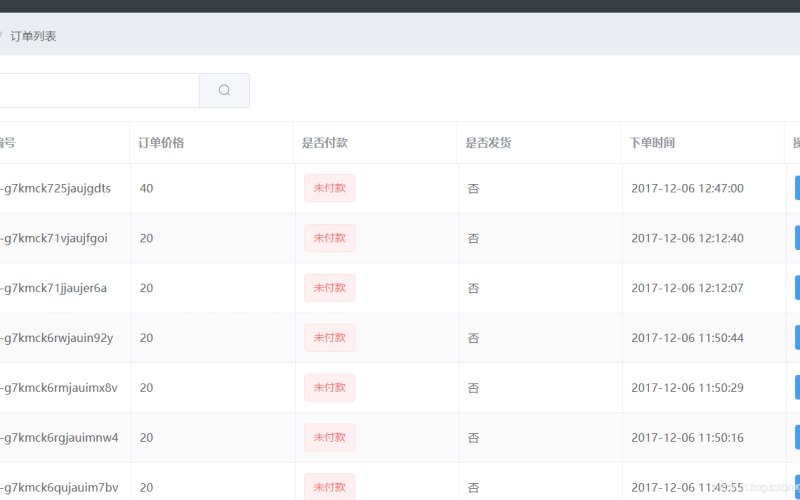This screenshot has width=800, height=500.
Task: Select order number g7kmck71jjaujer6a
Action: coord(54,288)
